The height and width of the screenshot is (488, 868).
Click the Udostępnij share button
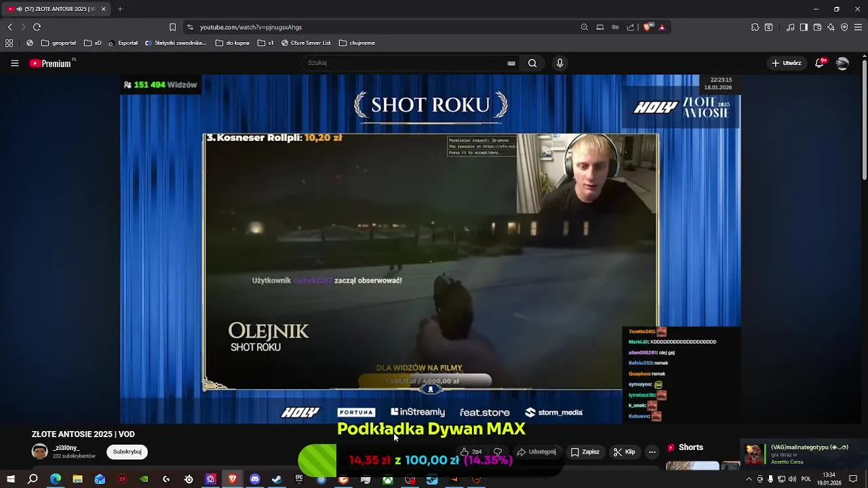point(536,452)
